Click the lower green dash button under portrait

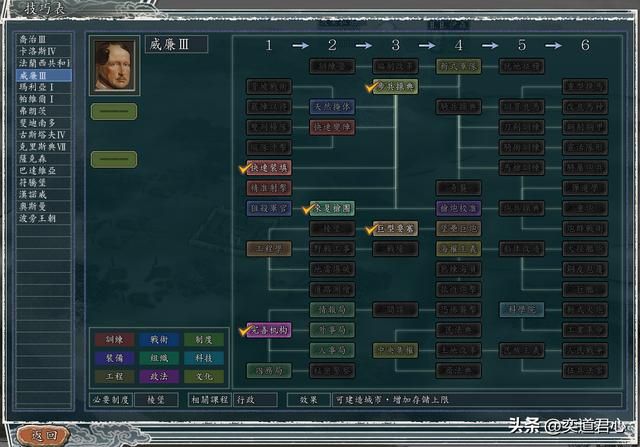(x=114, y=159)
